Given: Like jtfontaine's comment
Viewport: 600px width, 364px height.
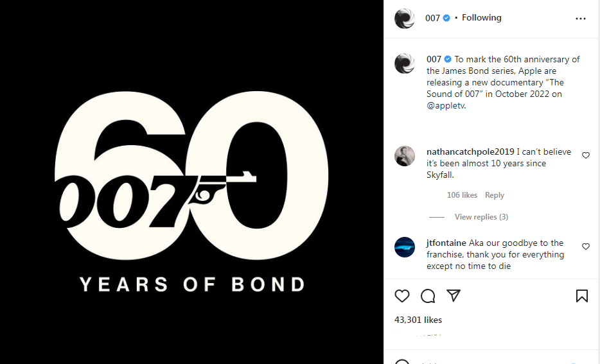Looking at the screenshot, I should pyautogui.click(x=586, y=247).
